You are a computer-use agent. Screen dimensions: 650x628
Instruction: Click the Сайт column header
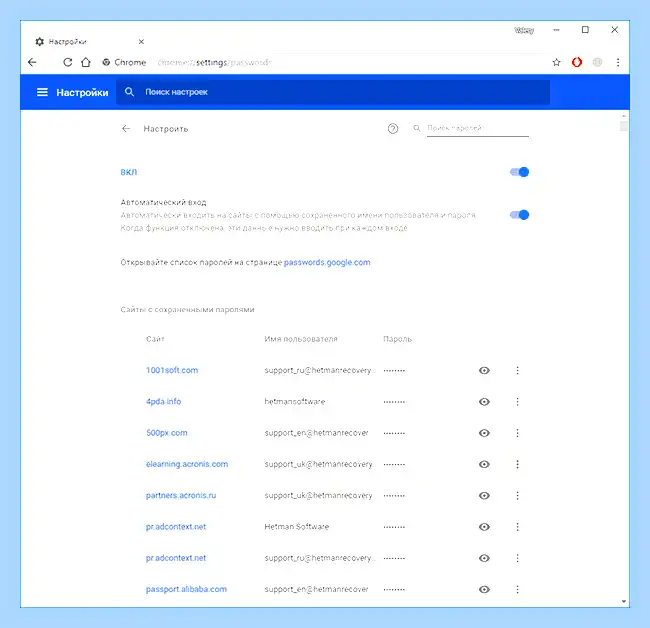pos(155,339)
